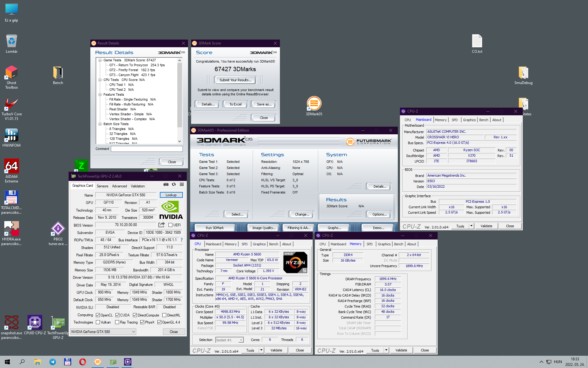
Task: Click HUN language indicator in system tray
Action: click(558, 362)
